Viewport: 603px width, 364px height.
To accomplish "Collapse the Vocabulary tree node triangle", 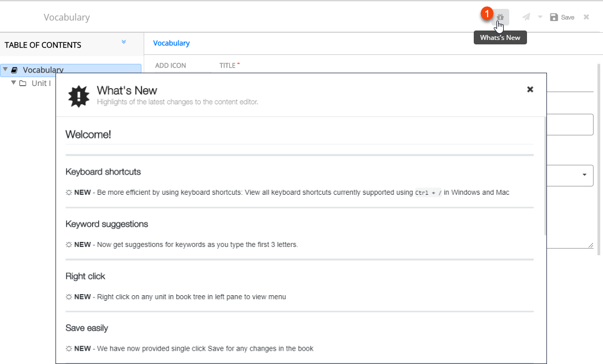I will (5, 70).
